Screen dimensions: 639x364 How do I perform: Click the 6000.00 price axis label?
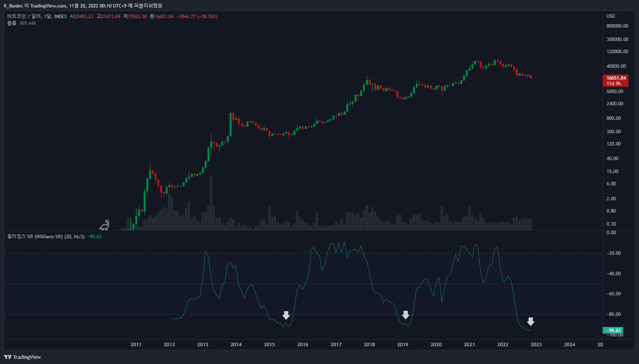click(615, 91)
